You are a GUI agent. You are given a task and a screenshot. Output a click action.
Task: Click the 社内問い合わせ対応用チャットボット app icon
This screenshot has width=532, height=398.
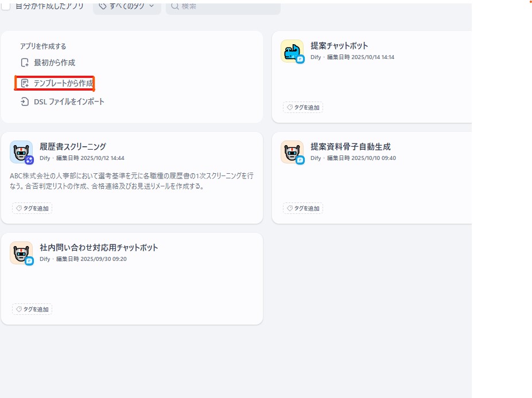coord(21,252)
